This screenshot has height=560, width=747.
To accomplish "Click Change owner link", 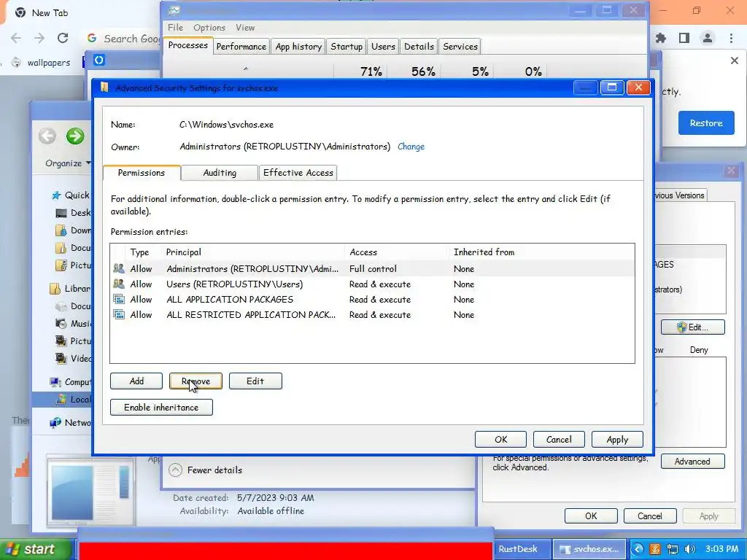I will tap(411, 147).
